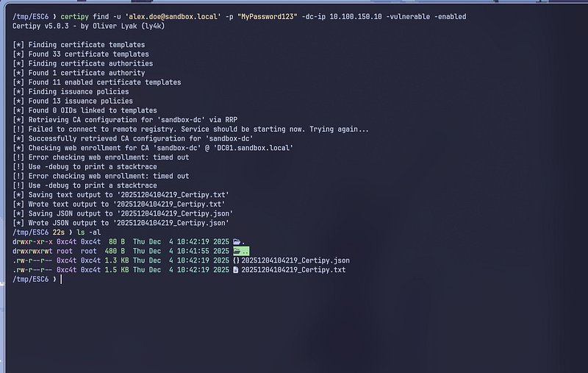588x373 pixels.
Task: Place the cursor at the last empty prompt
Action: point(61,280)
